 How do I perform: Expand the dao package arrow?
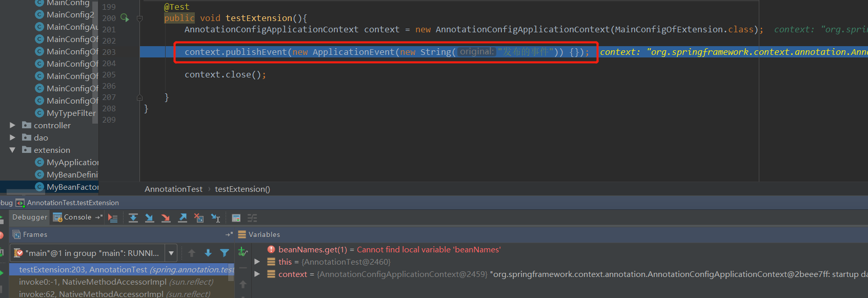point(12,137)
